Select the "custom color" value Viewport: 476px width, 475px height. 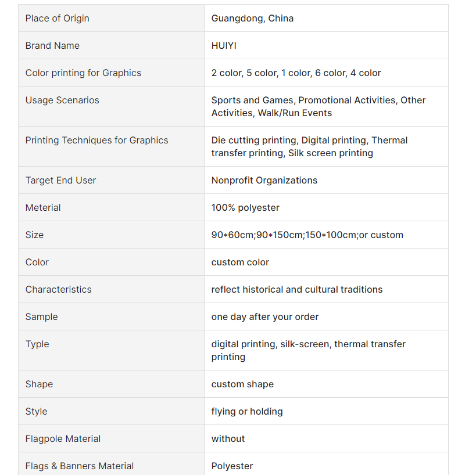coord(240,262)
